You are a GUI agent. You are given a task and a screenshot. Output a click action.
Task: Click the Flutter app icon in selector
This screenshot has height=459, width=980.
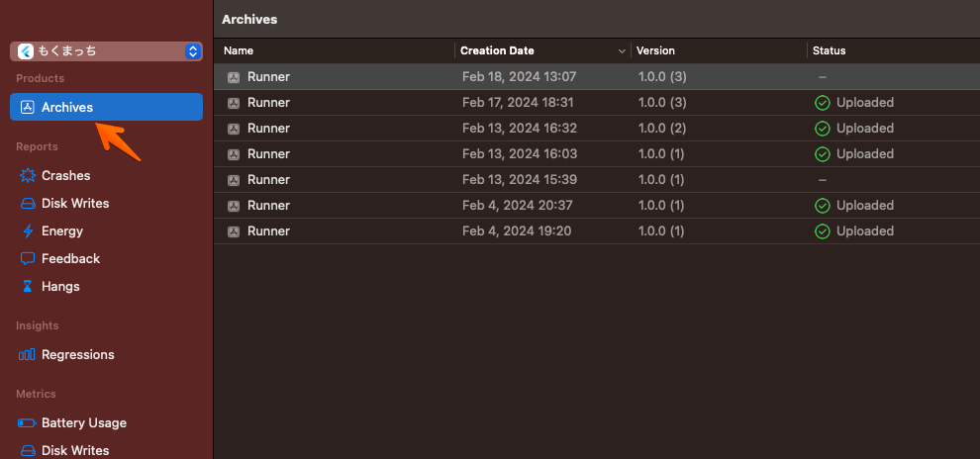[x=26, y=51]
